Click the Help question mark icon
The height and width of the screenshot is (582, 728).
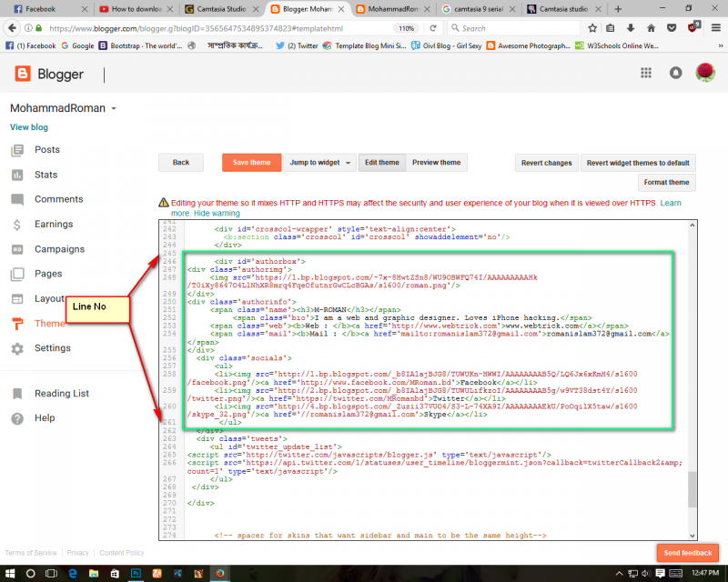click(x=17, y=418)
